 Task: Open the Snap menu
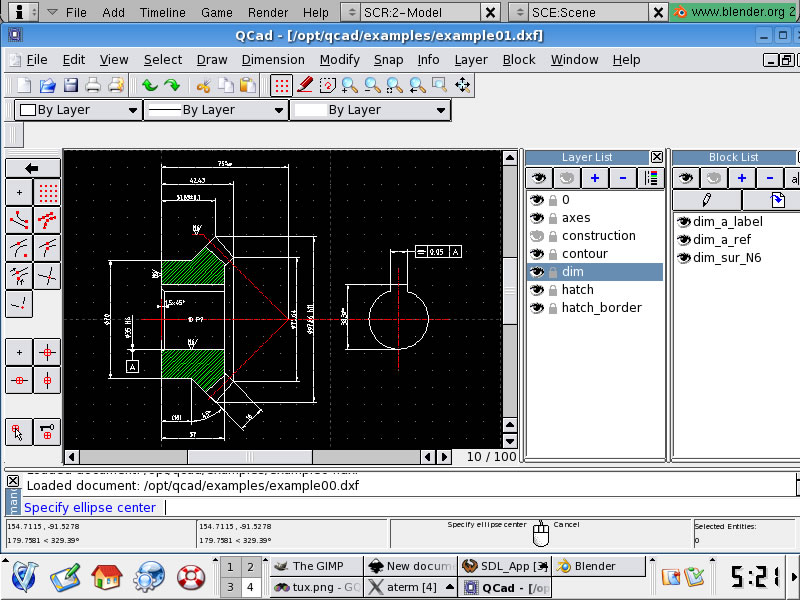coord(388,60)
